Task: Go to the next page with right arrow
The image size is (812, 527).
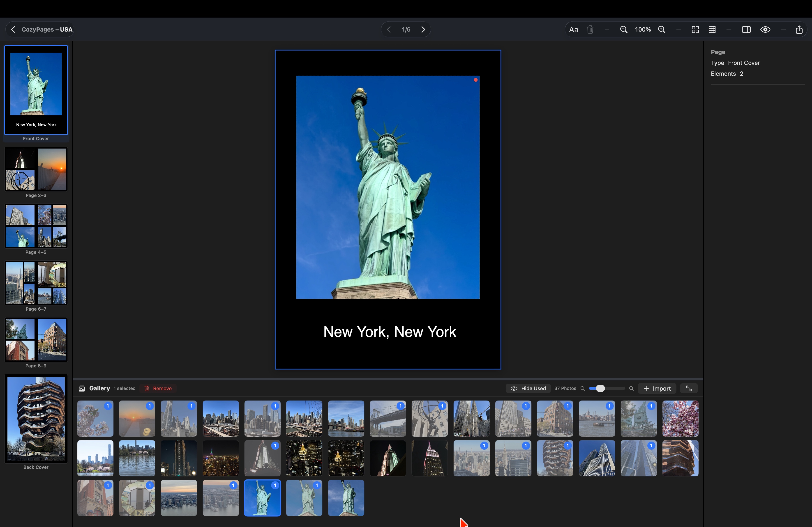Action: [x=423, y=29]
